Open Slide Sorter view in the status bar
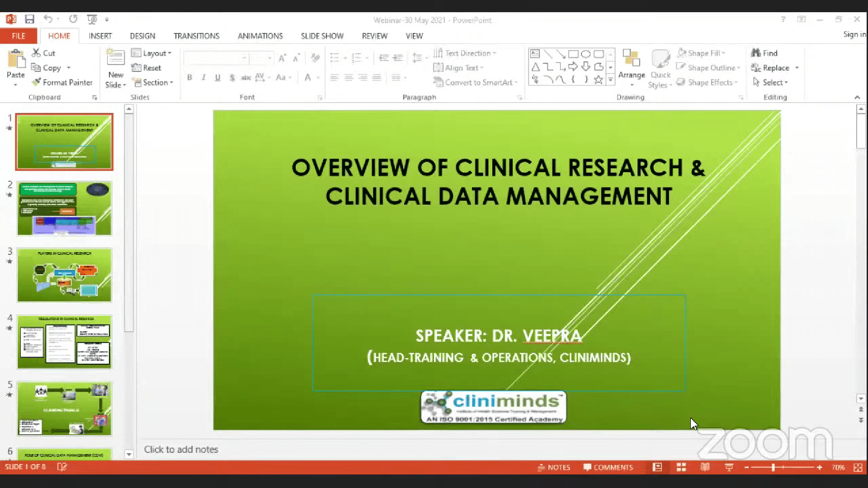The height and width of the screenshot is (488, 868). point(681,467)
